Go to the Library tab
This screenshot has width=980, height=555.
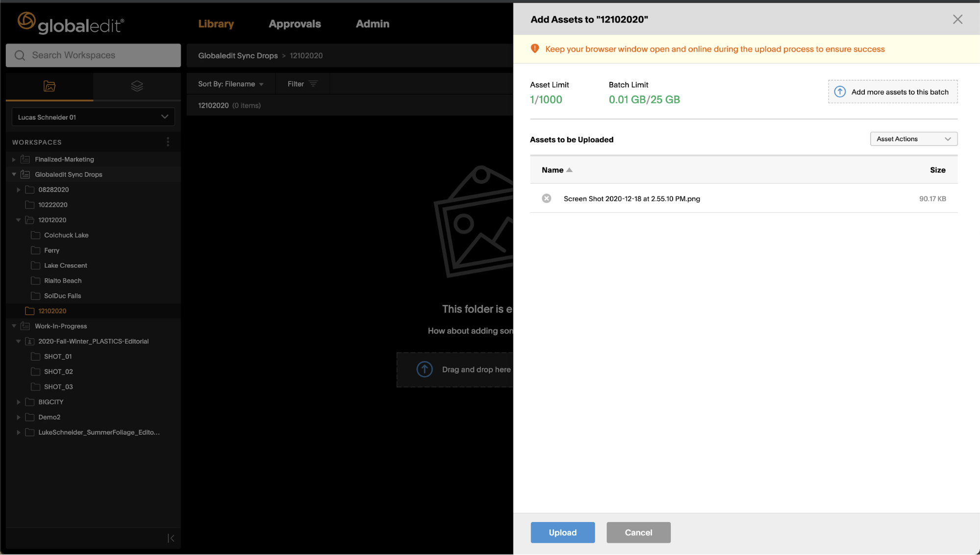pyautogui.click(x=216, y=24)
